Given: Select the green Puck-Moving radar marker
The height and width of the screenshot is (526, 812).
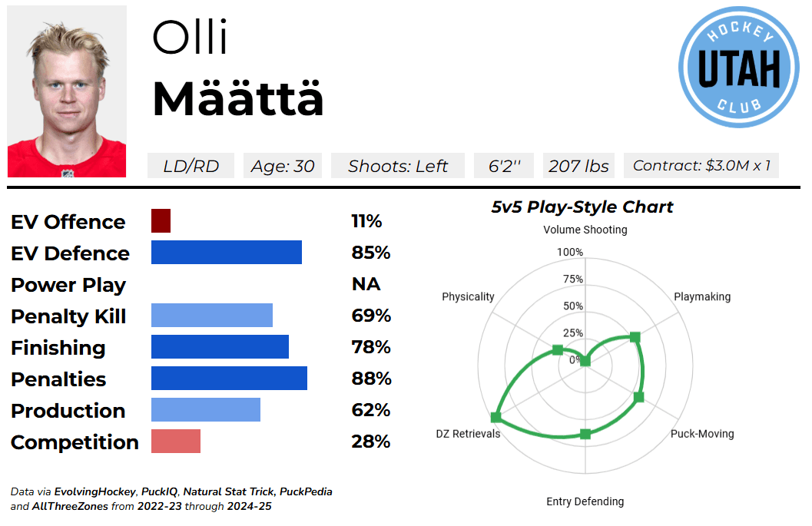Looking at the screenshot, I should click(x=638, y=397).
